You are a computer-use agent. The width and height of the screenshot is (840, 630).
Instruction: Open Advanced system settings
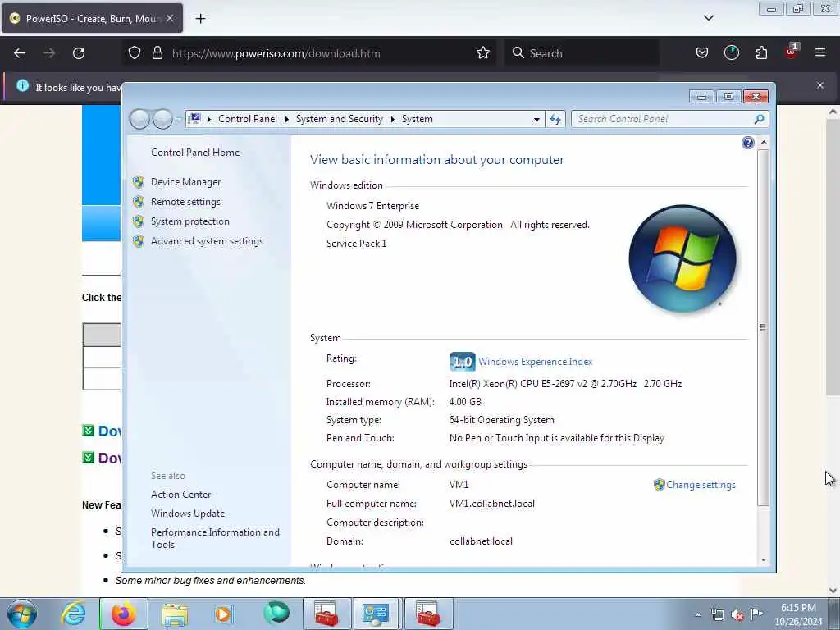(207, 241)
